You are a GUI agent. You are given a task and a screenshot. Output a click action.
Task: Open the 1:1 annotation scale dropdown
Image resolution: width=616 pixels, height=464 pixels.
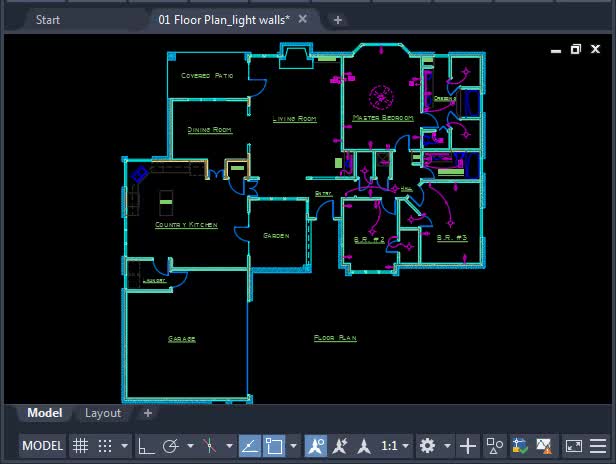click(395, 446)
